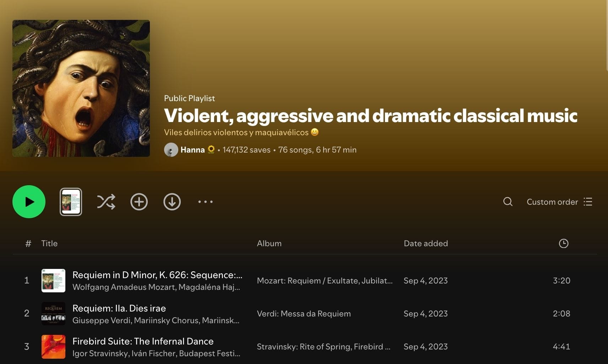Play the playlist with green play button
Viewport: 608px width, 364px height.
point(29,202)
